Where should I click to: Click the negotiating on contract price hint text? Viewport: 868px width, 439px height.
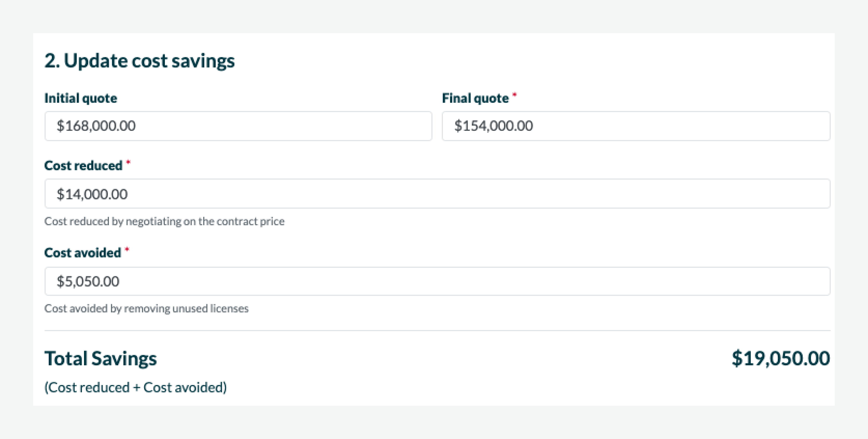[x=164, y=221]
